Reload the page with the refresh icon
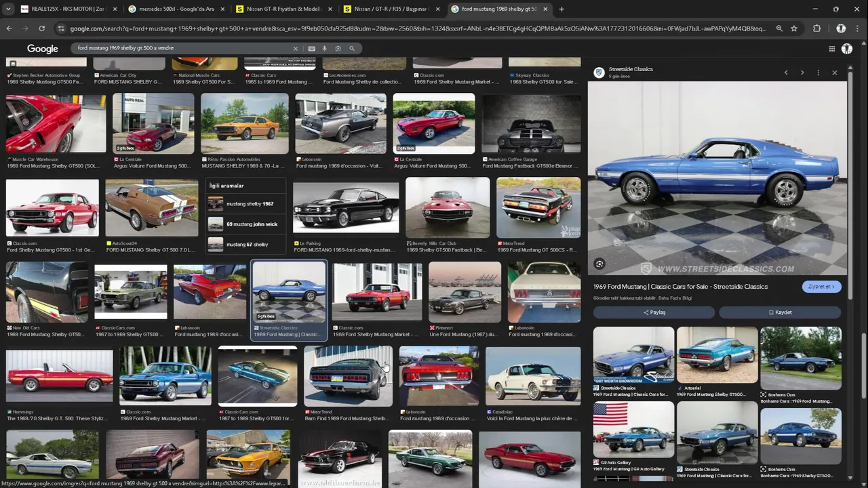 click(41, 28)
